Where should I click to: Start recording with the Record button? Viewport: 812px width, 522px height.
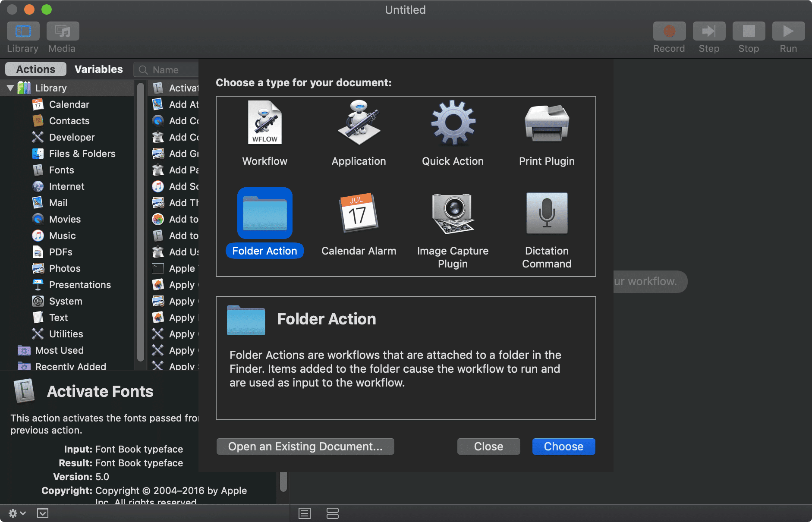pyautogui.click(x=669, y=31)
